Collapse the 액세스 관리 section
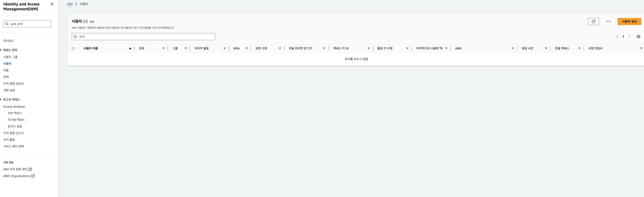This screenshot has height=197, width=644. click(1, 50)
